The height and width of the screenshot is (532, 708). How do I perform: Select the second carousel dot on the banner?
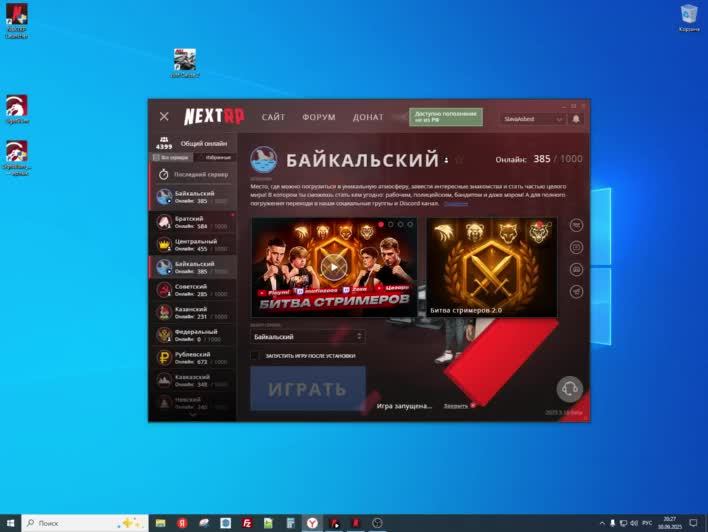tap(391, 224)
